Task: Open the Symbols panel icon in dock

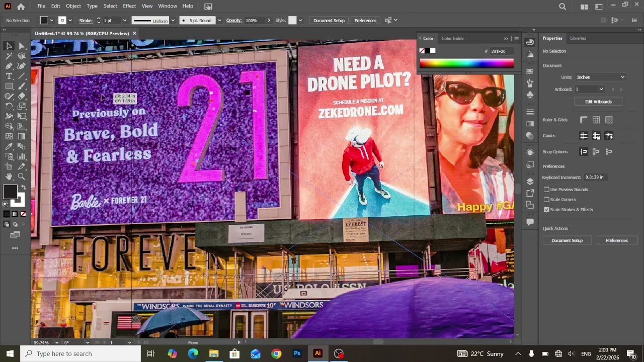Action: pos(530,95)
